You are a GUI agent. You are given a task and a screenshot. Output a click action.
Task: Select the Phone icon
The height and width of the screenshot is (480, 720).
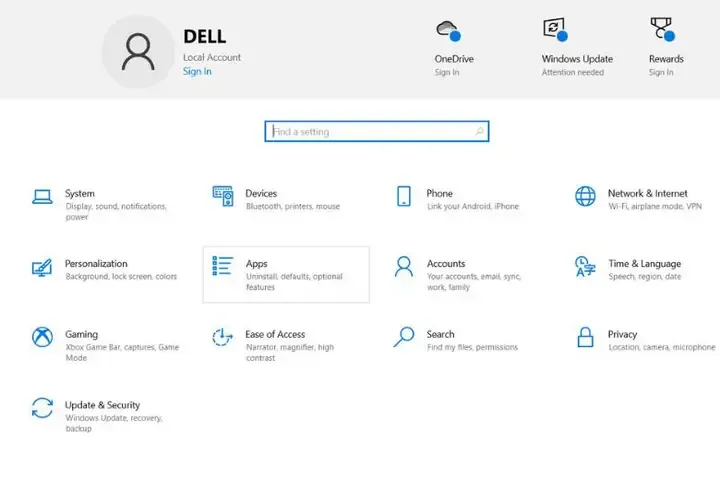tap(404, 196)
